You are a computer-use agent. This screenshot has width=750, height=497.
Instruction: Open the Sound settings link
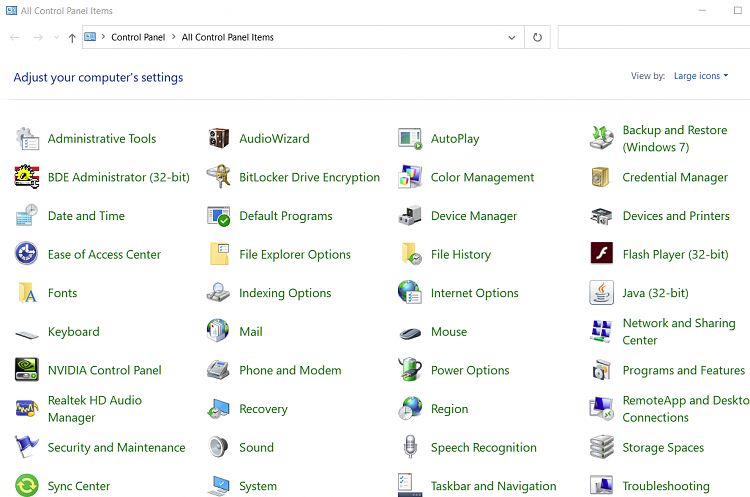pyautogui.click(x=256, y=447)
